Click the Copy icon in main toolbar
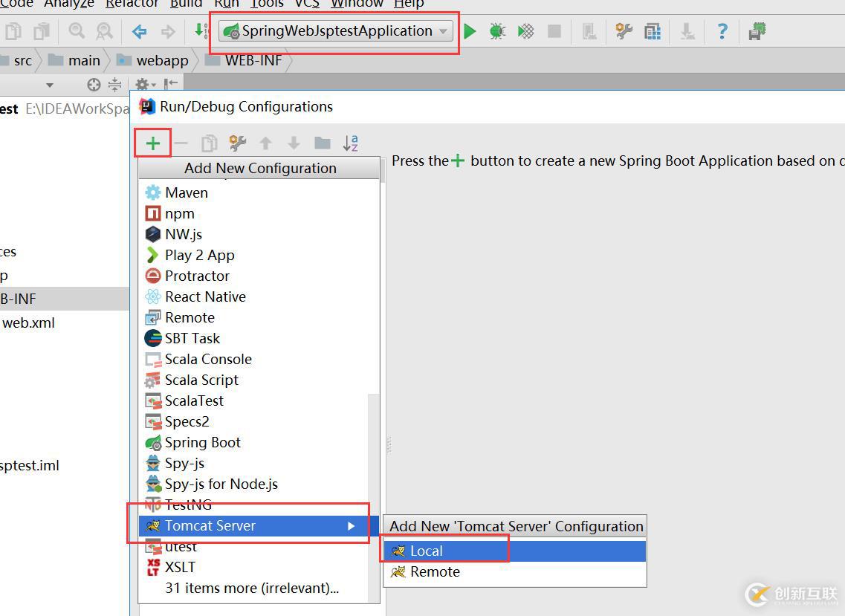The height and width of the screenshot is (616, 845). coord(13,31)
